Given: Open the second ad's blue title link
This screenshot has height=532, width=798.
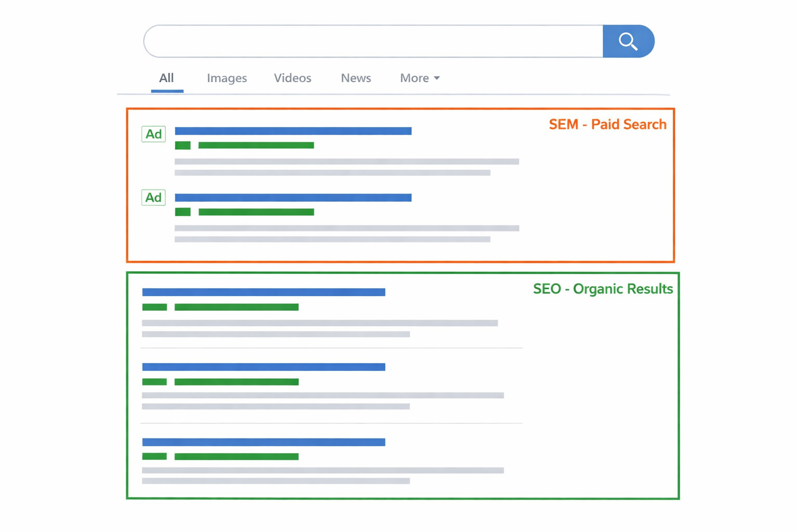Looking at the screenshot, I should [x=293, y=197].
